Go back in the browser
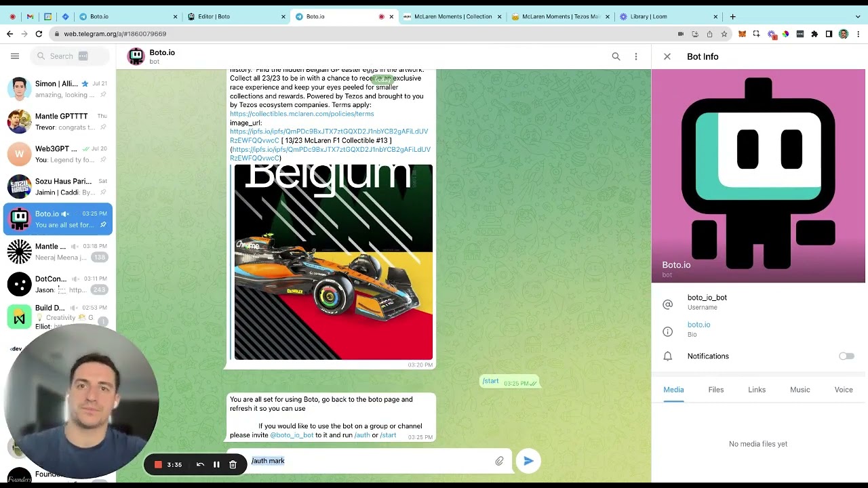868x488 pixels. pos(9,34)
